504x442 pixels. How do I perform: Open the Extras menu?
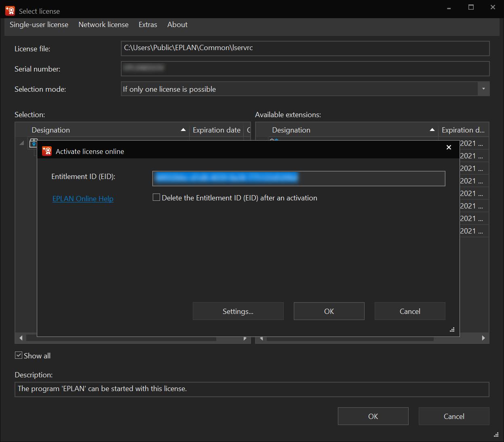pos(148,25)
